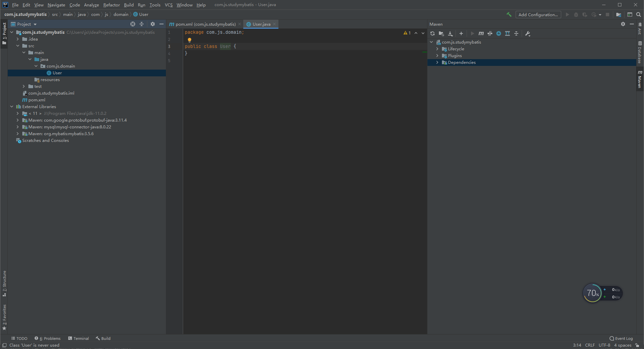
Task: Click the intention lightbulb in editor
Action: click(190, 40)
